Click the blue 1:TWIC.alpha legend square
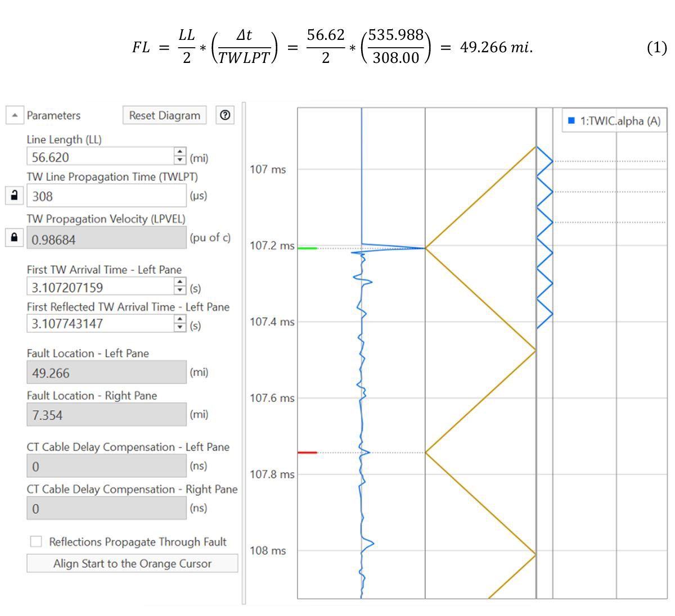 pyautogui.click(x=571, y=120)
